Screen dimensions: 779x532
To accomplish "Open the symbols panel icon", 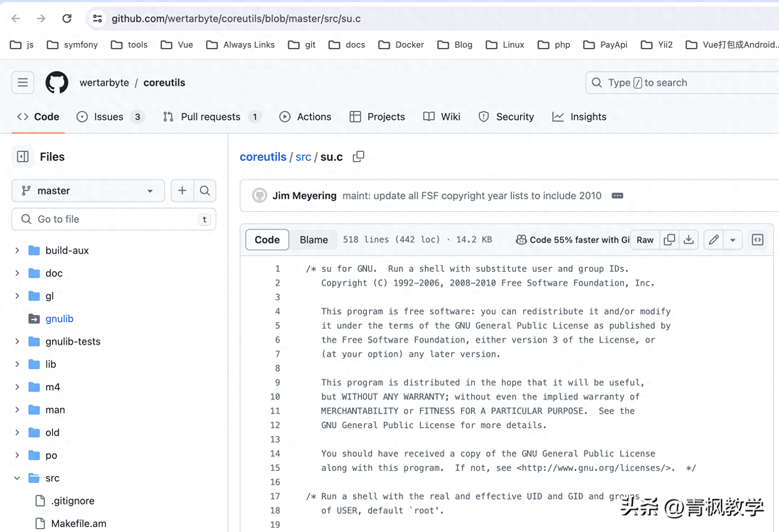I will (x=757, y=240).
